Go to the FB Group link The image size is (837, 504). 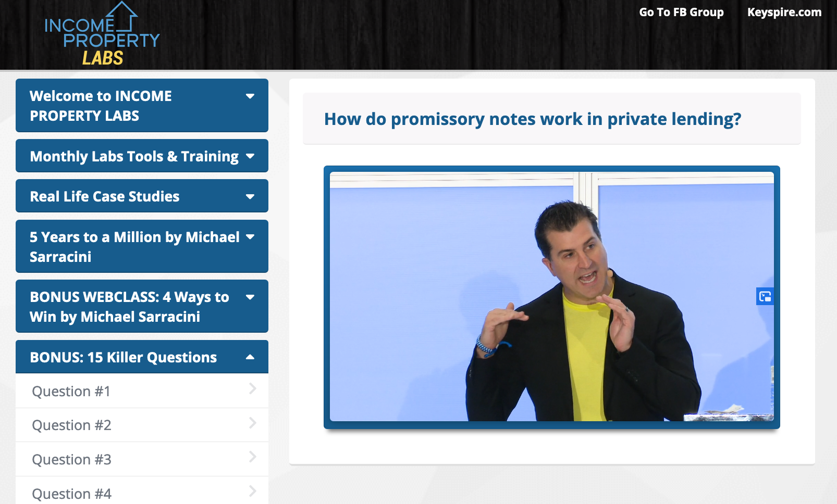click(681, 12)
